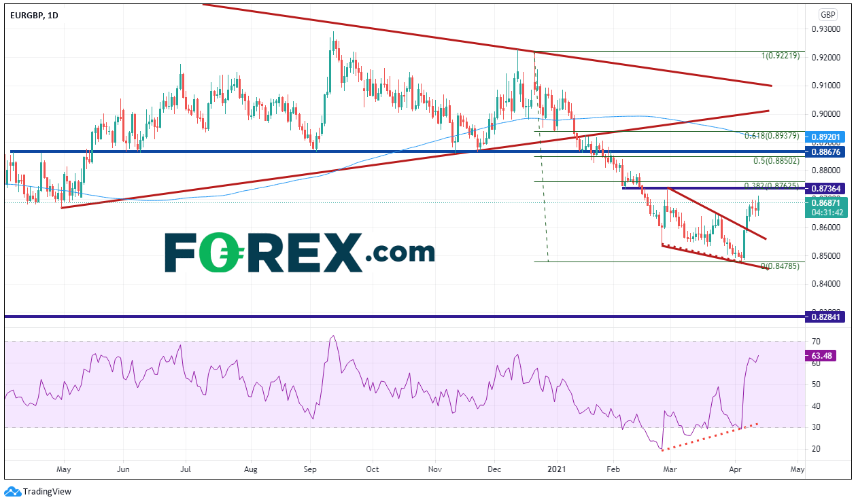Screen dimensions: 856x504
Task: Click the 2021 label on time axis
Action: pos(558,469)
